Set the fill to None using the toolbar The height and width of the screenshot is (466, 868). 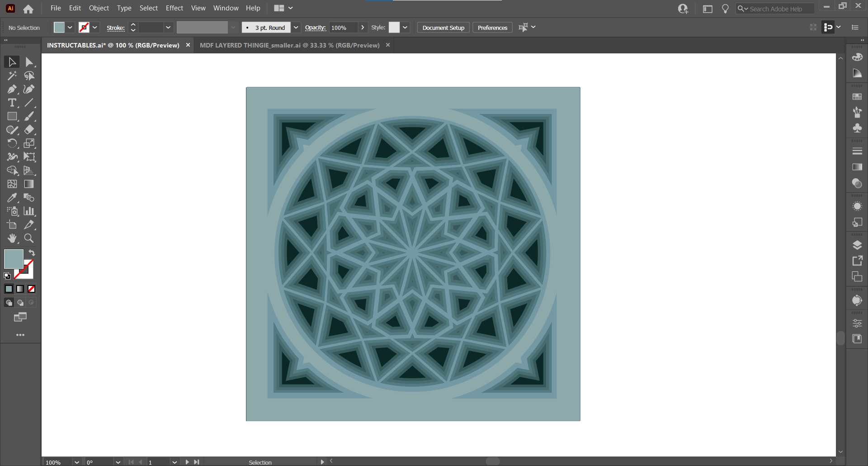31,289
